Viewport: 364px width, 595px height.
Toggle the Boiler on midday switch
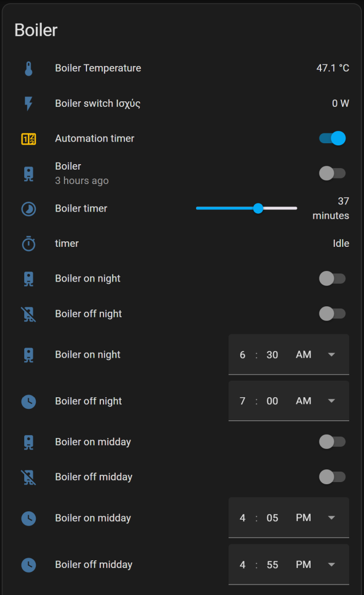pyautogui.click(x=333, y=442)
